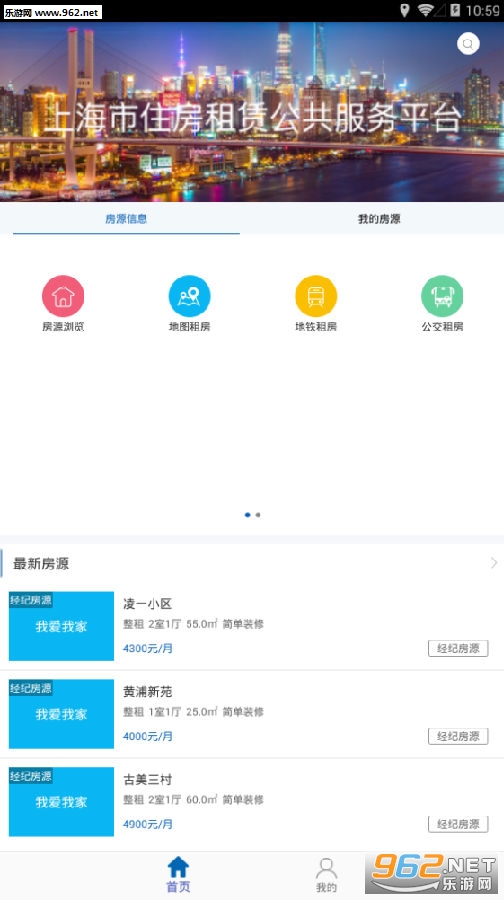Open the search icon on banner
Screen dimensions: 504x900
[468, 44]
